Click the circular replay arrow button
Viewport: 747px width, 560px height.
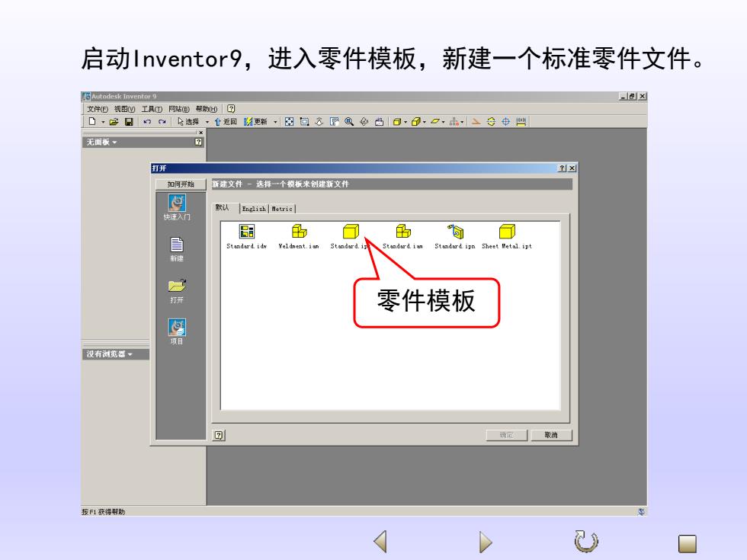point(586,542)
